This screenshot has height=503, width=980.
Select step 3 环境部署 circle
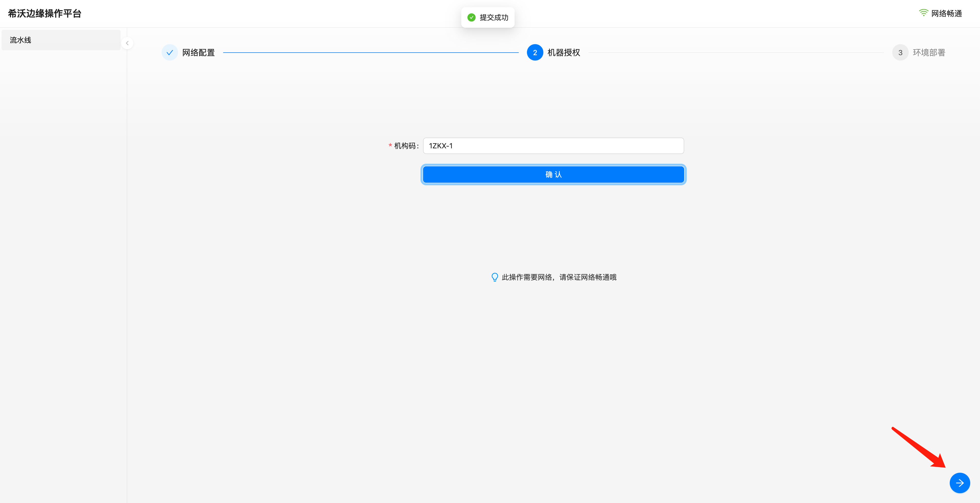900,53
